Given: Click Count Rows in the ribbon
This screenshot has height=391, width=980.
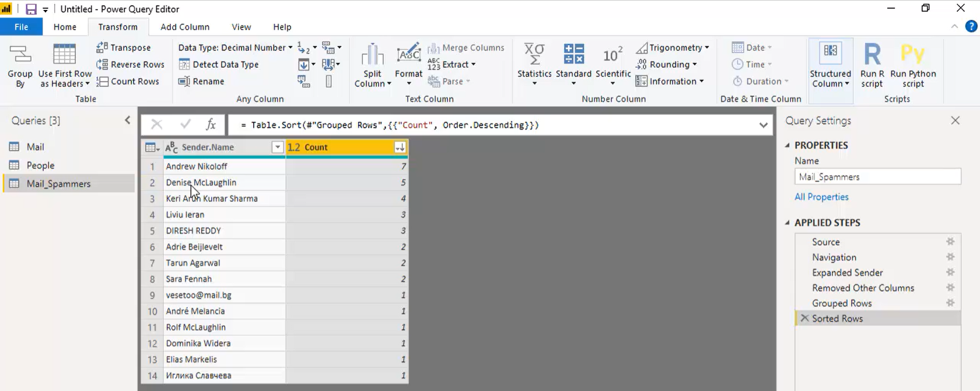Looking at the screenshot, I should tap(128, 81).
